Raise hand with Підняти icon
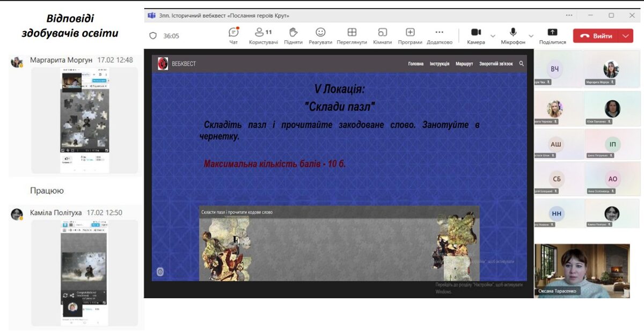The width and height of the screenshot is (644, 333). (x=293, y=33)
